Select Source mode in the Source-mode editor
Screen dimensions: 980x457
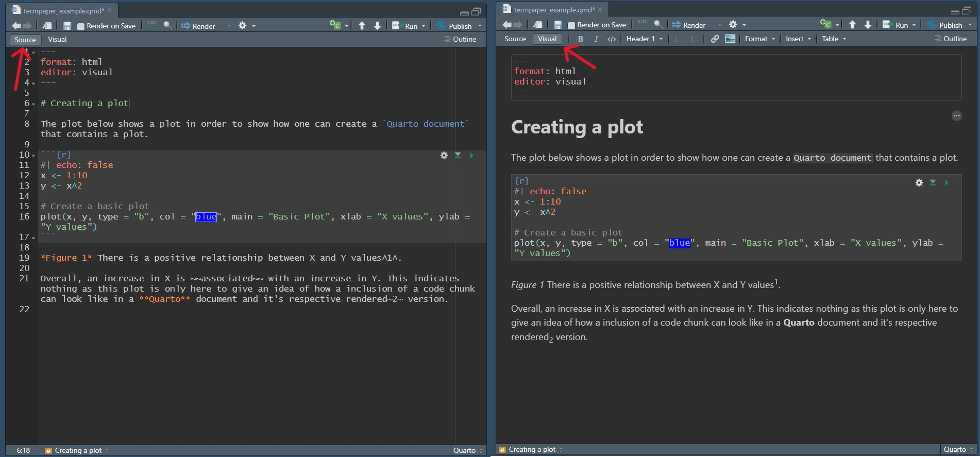click(x=25, y=40)
